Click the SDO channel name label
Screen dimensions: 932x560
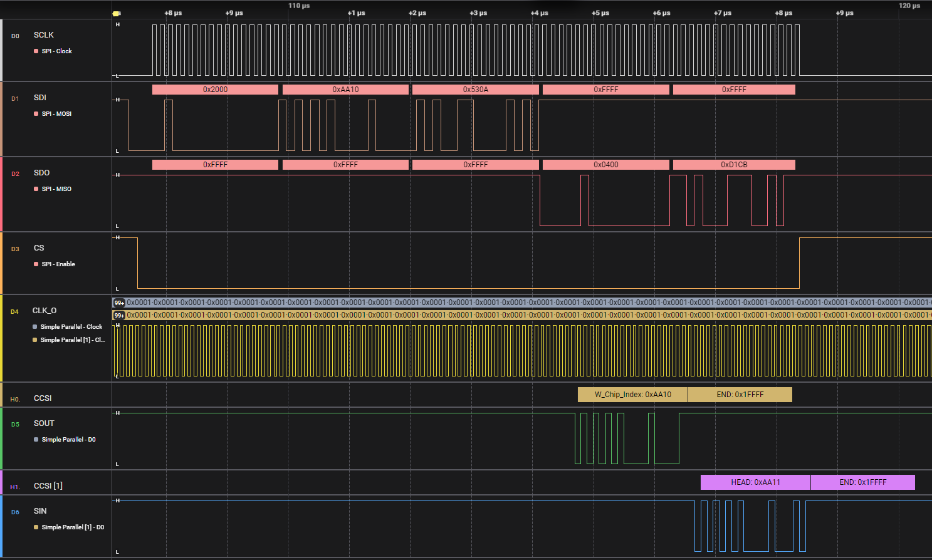tap(41, 173)
